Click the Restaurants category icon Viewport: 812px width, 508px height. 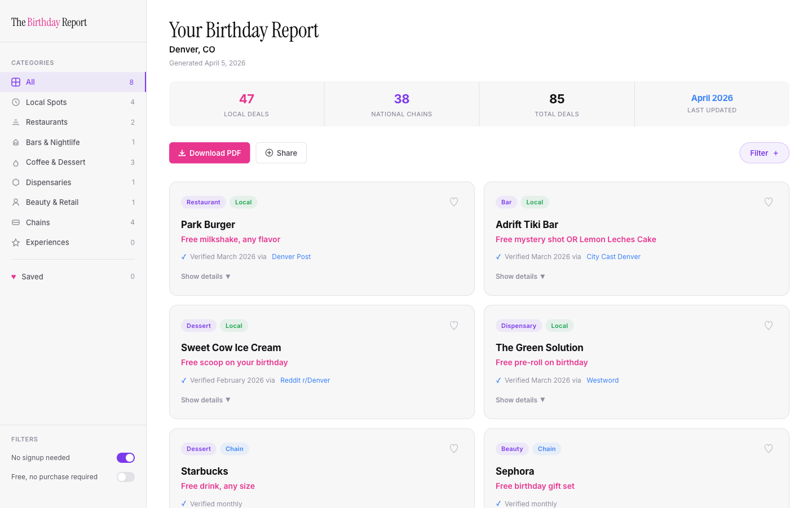tap(16, 122)
